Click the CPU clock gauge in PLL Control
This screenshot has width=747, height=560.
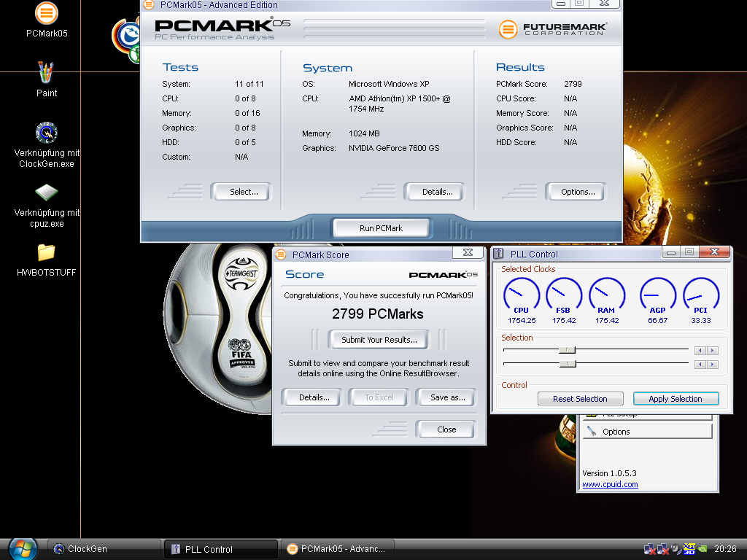[x=521, y=296]
